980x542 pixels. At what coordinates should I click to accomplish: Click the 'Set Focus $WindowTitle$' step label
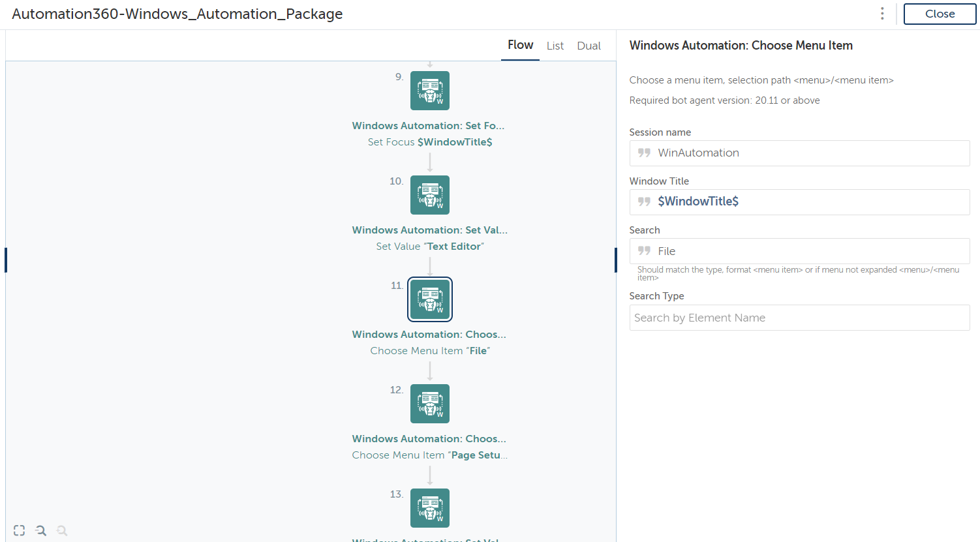[x=429, y=142]
